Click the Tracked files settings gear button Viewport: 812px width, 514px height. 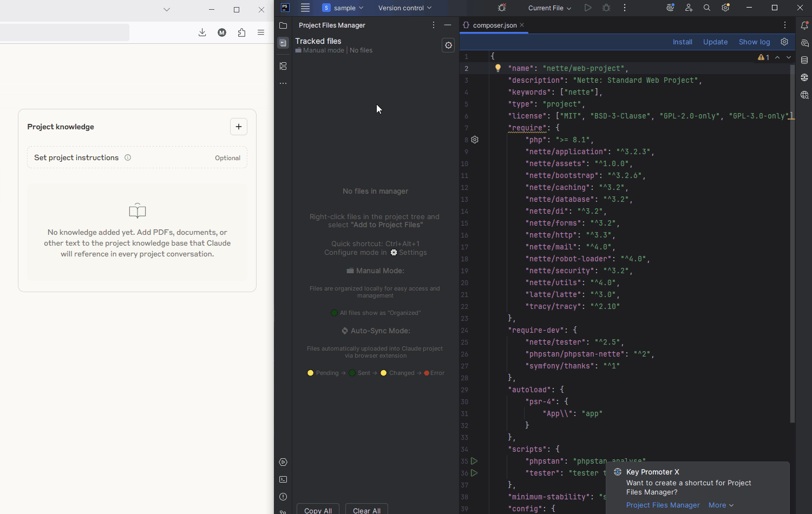click(448, 45)
